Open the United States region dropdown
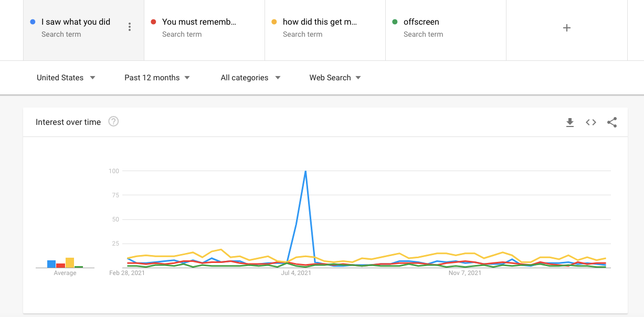 click(66, 77)
